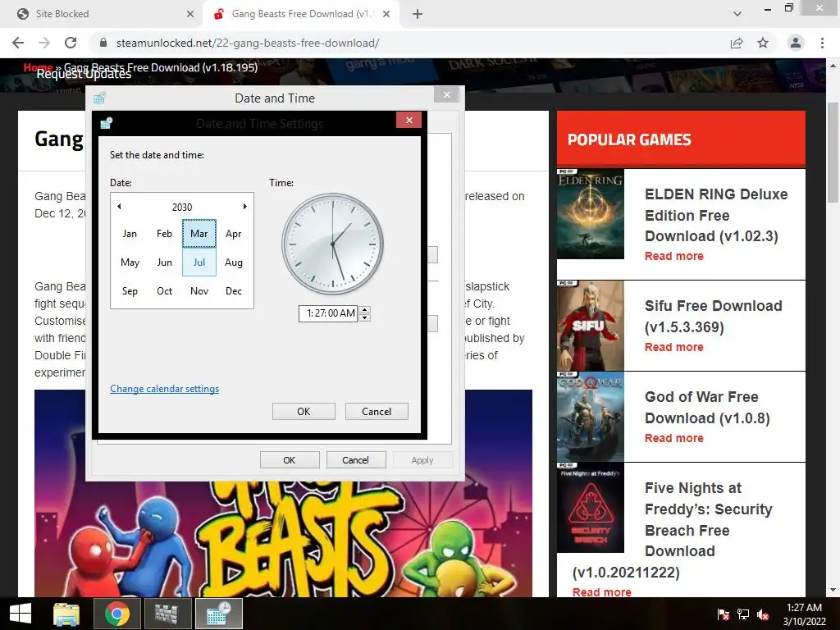The width and height of the screenshot is (840, 630).
Task: Select Sep in the month picker
Action: point(130,291)
